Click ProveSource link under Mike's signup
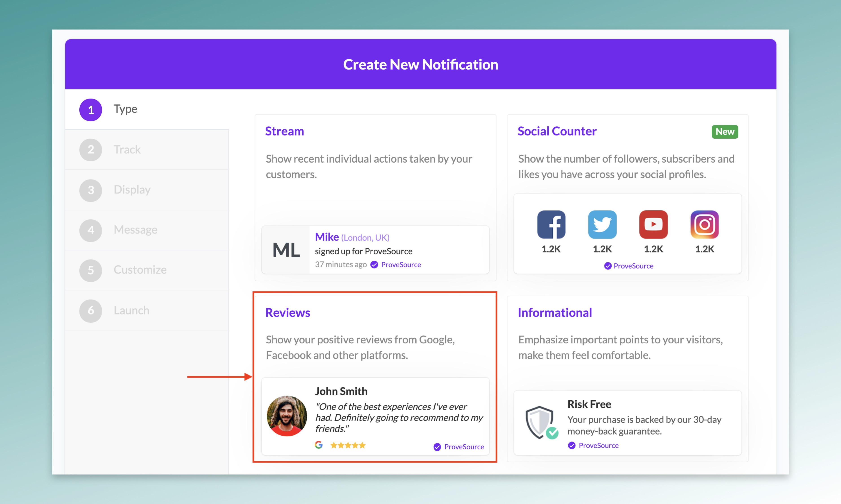Image resolution: width=841 pixels, height=504 pixels. click(x=401, y=265)
